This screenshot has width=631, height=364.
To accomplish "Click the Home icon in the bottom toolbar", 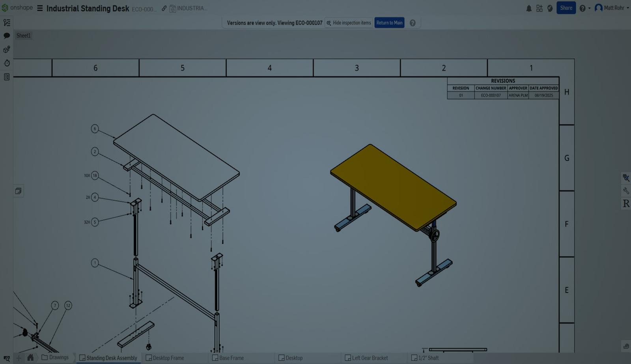I will 31,358.
